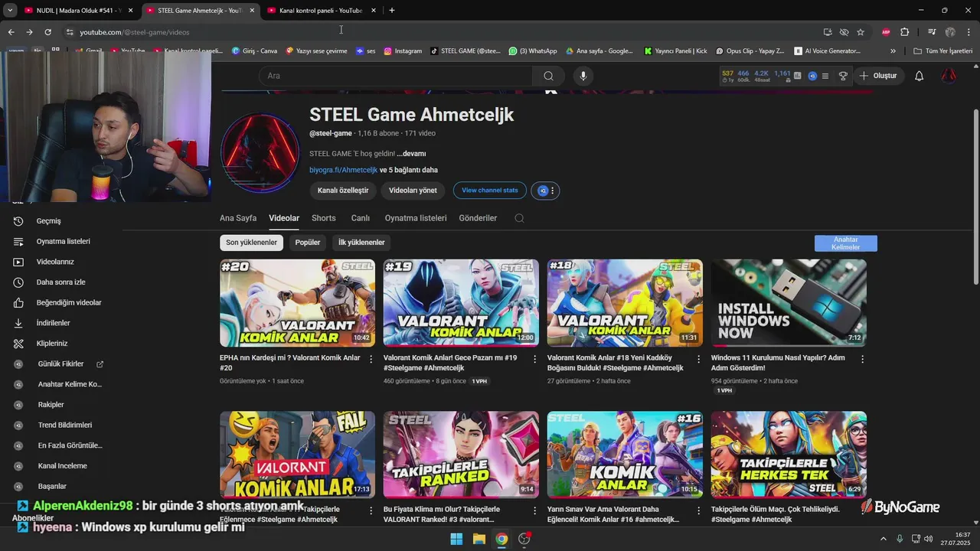Click the trophy icon in the YouTube header
Image resolution: width=980 pixels, height=551 pixels.
point(843,76)
